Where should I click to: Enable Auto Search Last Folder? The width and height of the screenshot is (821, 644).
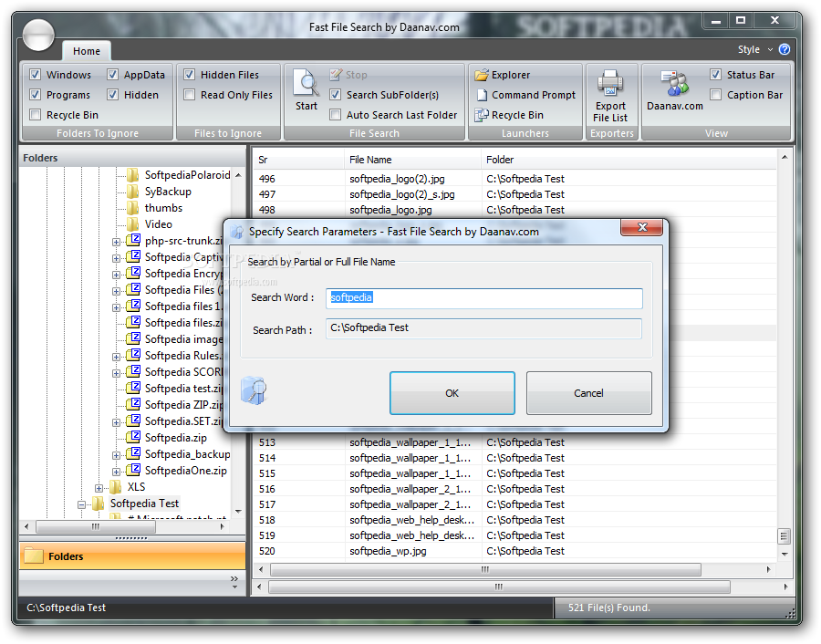(x=335, y=115)
